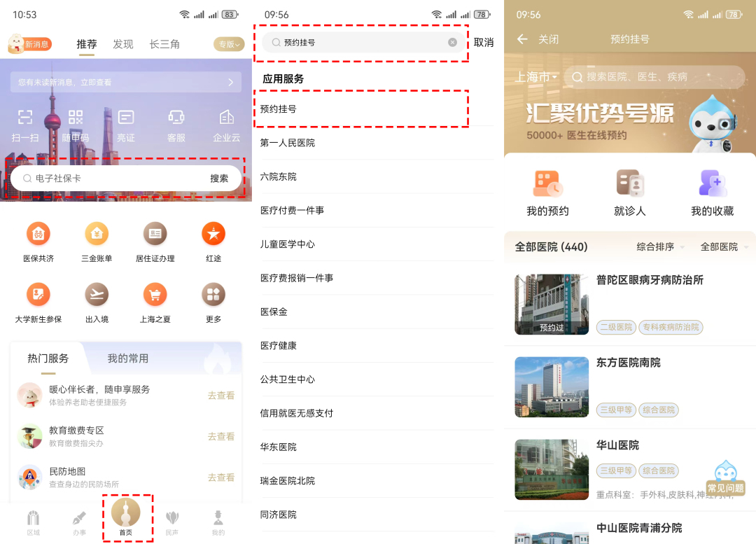This screenshot has width=756, height=544.
Task: Tap 去查看 for 民防地图
Action: [x=220, y=477]
